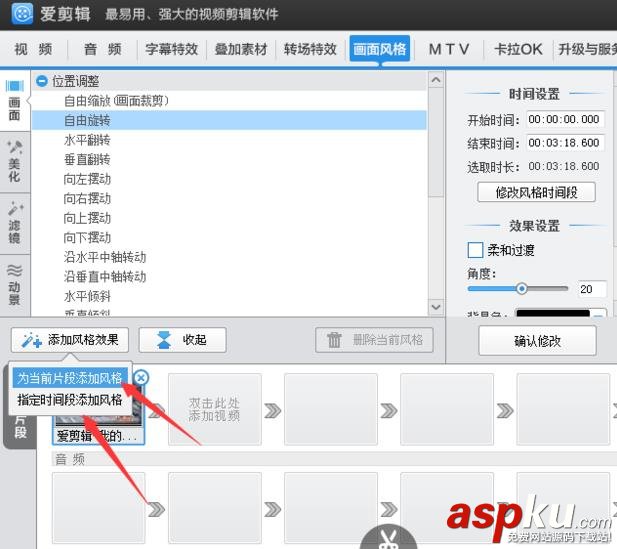Edit the 开始时间 field

pos(565,119)
